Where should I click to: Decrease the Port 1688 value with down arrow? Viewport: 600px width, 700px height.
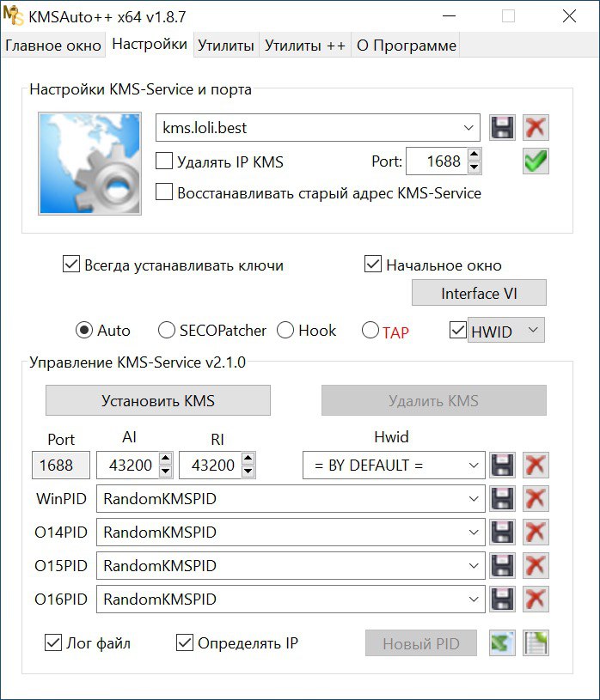(x=474, y=167)
